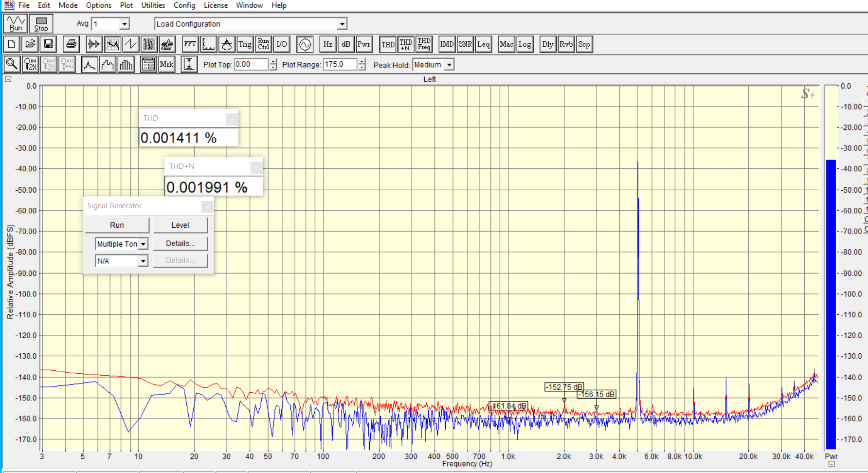The width and height of the screenshot is (868, 473).
Task: Open the File menu
Action: (x=24, y=5)
